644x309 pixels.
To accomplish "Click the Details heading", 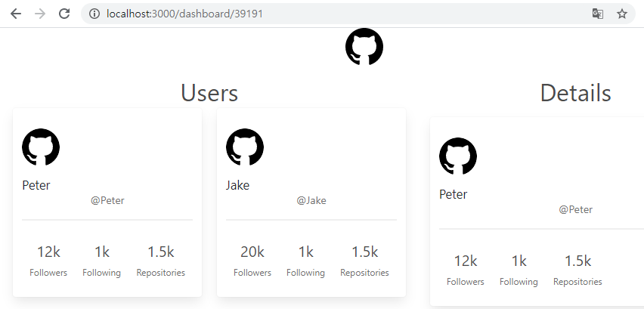I will coord(575,93).
